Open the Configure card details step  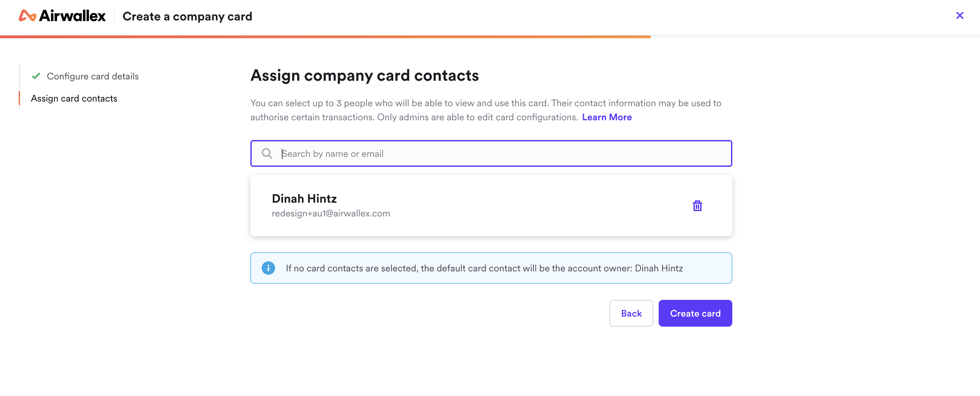92,76
